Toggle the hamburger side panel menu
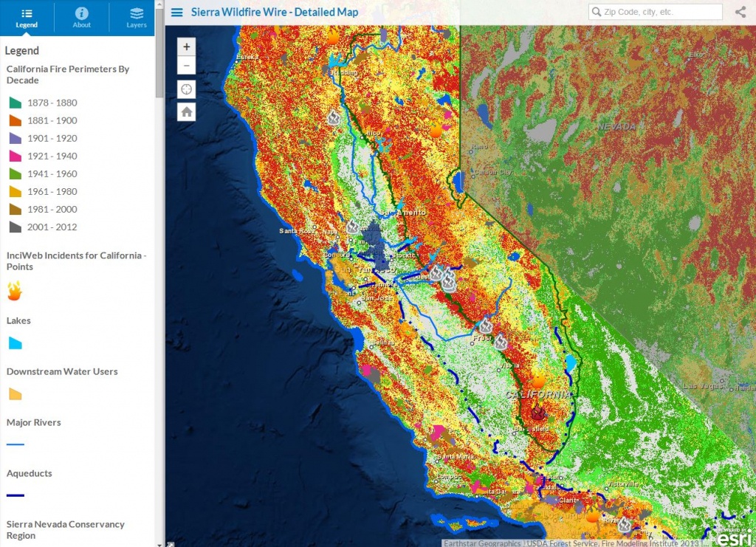The width and height of the screenshot is (756, 547). pyautogui.click(x=177, y=13)
